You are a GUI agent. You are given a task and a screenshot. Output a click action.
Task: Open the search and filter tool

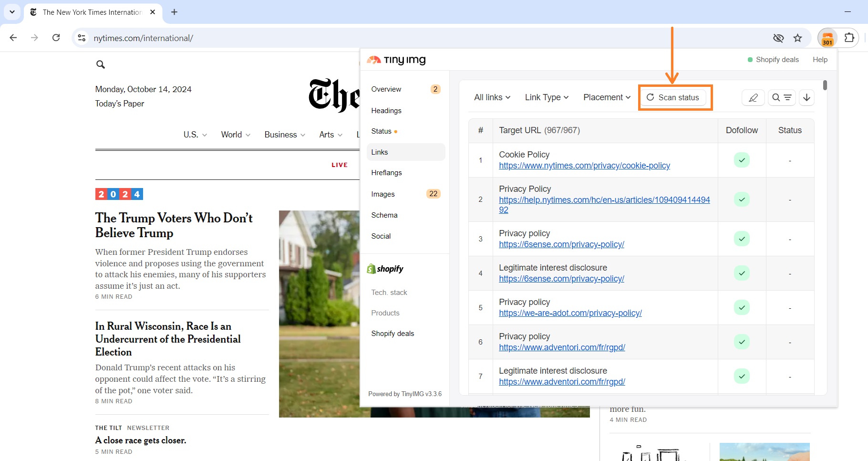782,97
